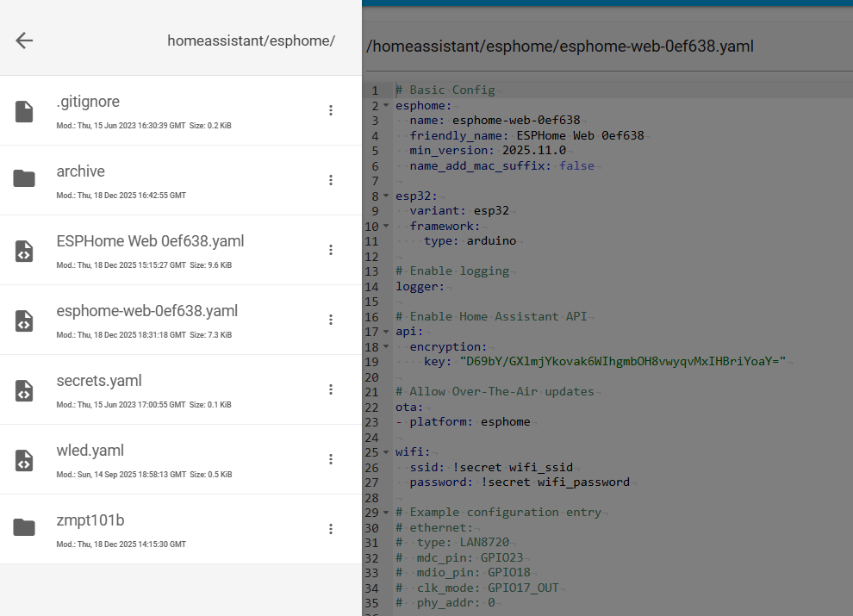
Task: Click the zmpt101b folder icon
Action: click(24, 528)
